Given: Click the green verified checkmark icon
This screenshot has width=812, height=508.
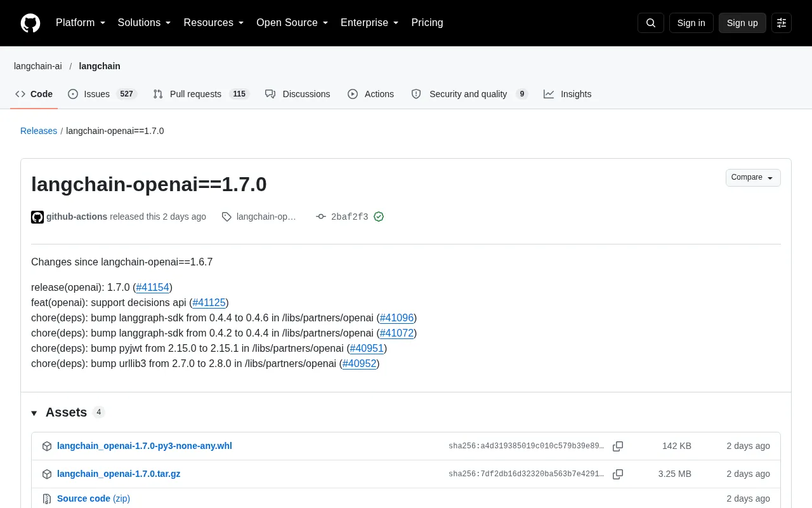Looking at the screenshot, I should (379, 217).
